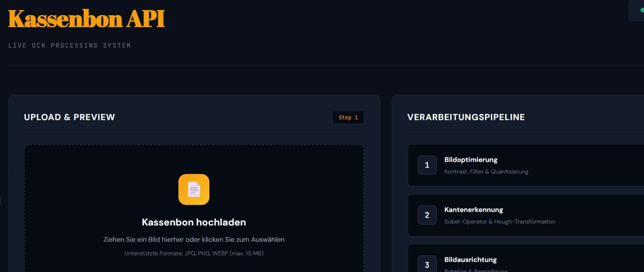Screen dimensions: 644x272
Task: Click the 'LIVE OCR PROCESSING SYSTEM' subtitle
Action: (69, 45)
